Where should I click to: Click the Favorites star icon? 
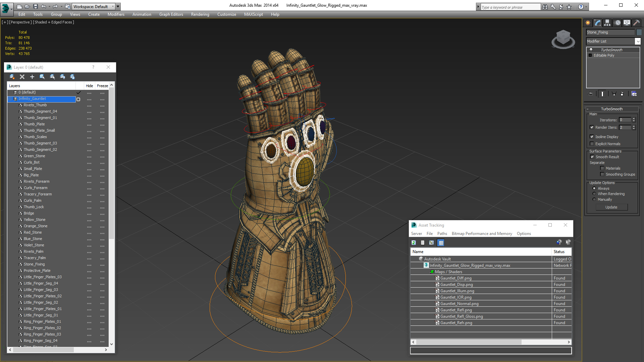(x=569, y=7)
